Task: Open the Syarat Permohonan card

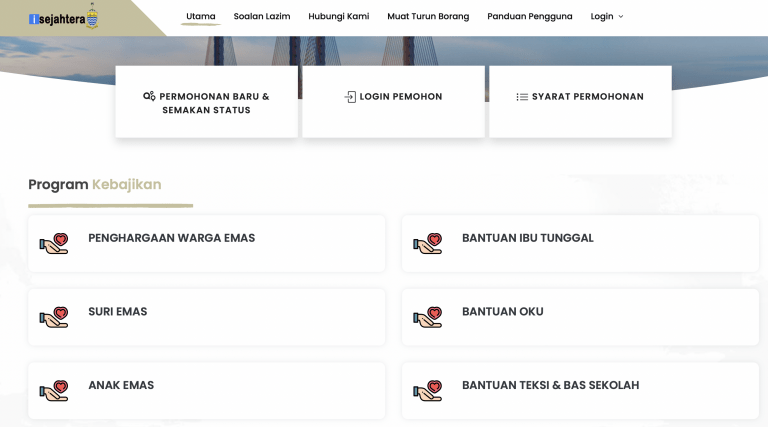Action: (580, 102)
